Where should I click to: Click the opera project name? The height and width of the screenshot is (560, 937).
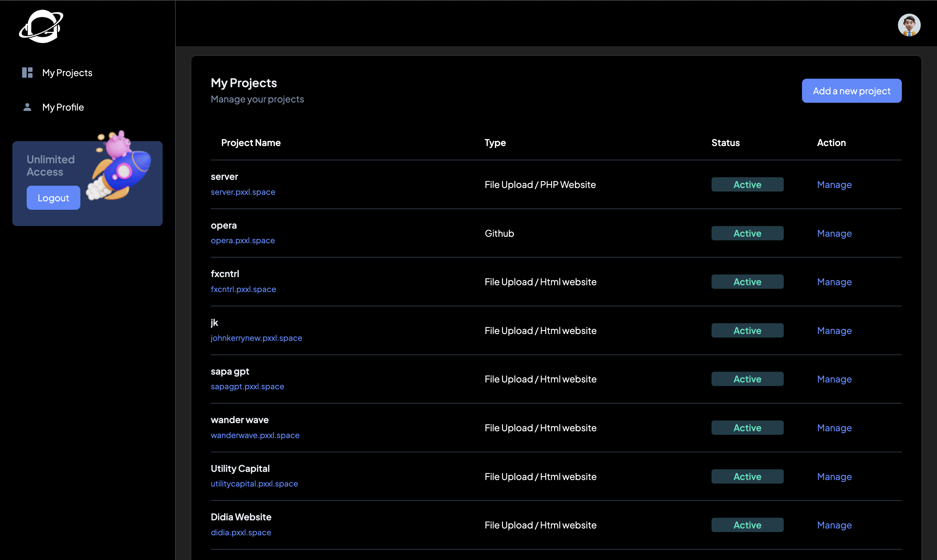pos(224,225)
